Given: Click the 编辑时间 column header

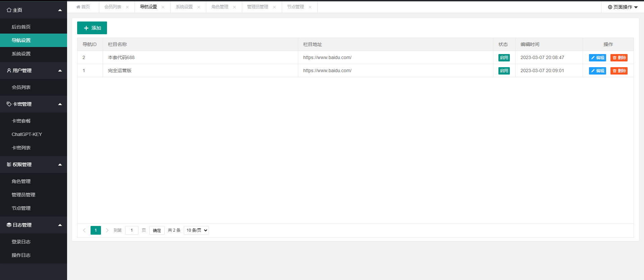Looking at the screenshot, I should point(549,44).
